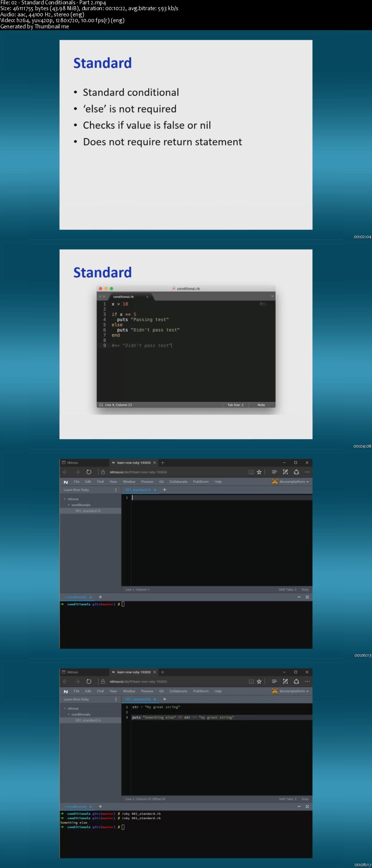Click the Line 1, Column 1 status text
This screenshot has width=372, height=868.
[x=137, y=589]
